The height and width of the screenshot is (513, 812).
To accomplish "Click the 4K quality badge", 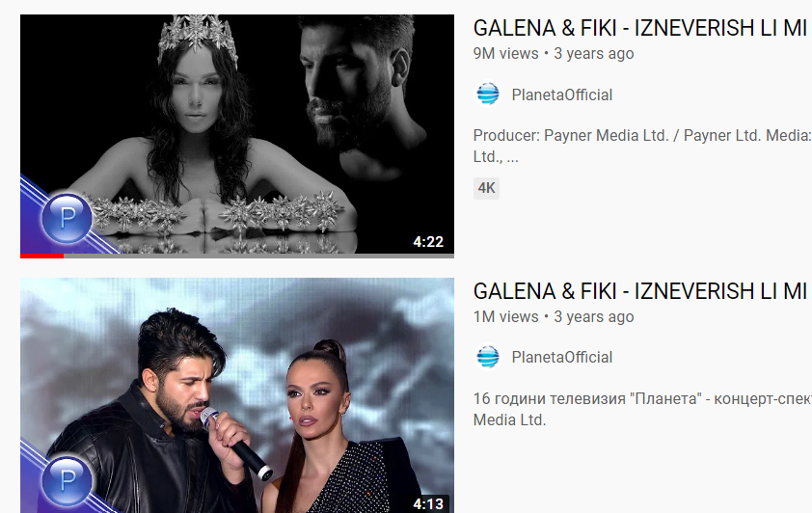I will pos(486,188).
